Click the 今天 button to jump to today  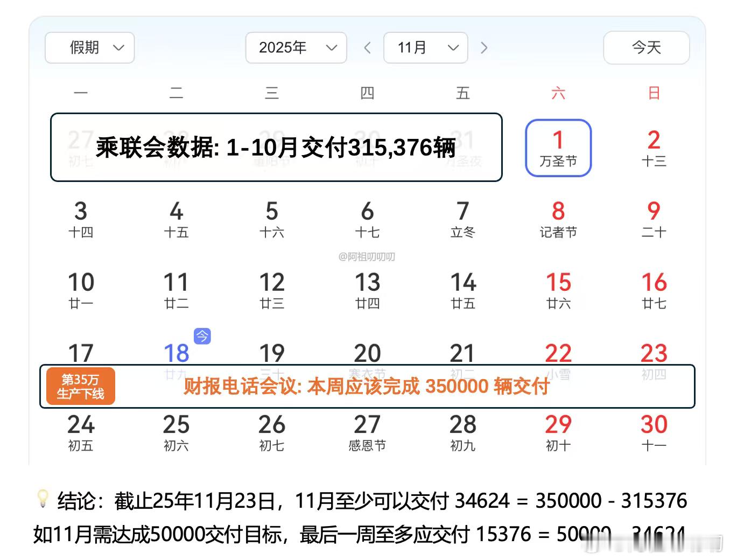click(646, 47)
